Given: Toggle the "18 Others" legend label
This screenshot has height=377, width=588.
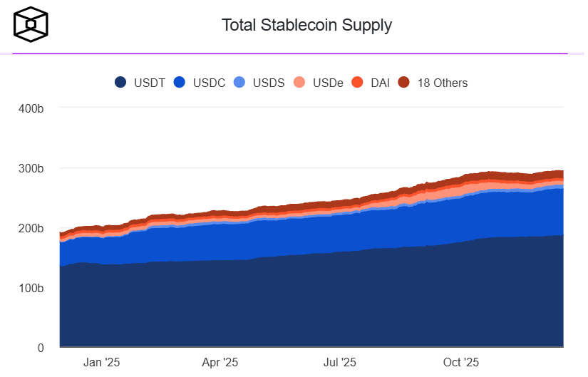Looking at the screenshot, I should pos(442,83).
